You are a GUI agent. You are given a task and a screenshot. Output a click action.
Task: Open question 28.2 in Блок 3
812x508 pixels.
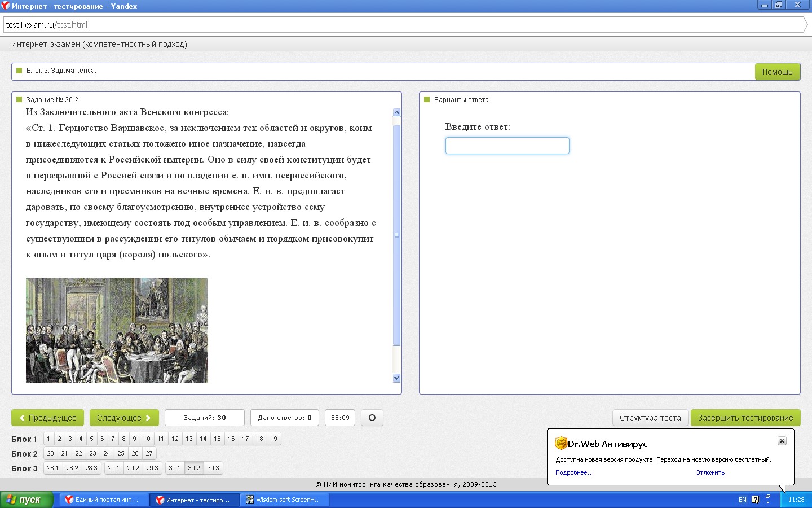pos(72,468)
